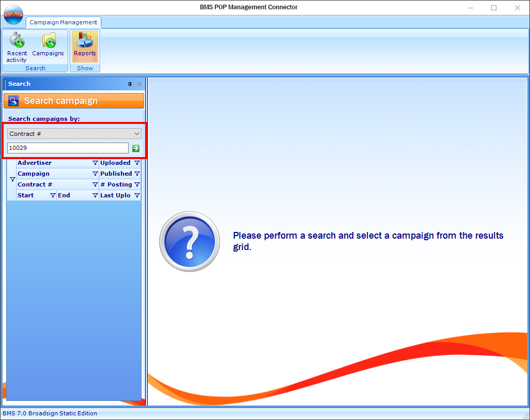530x420 pixels.
Task: Filter the Contract # column
Action: [x=95, y=184]
